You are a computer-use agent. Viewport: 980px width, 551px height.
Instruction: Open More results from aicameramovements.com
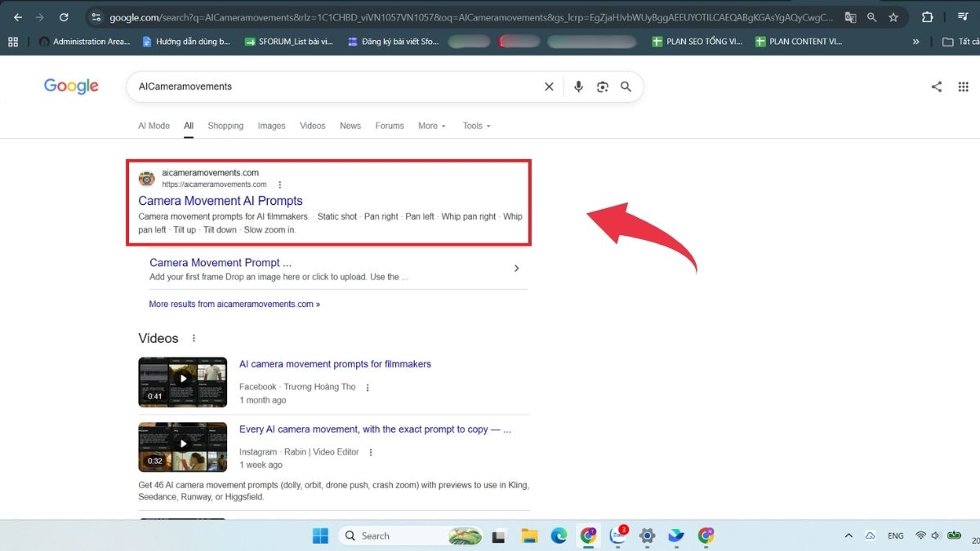[x=234, y=304]
